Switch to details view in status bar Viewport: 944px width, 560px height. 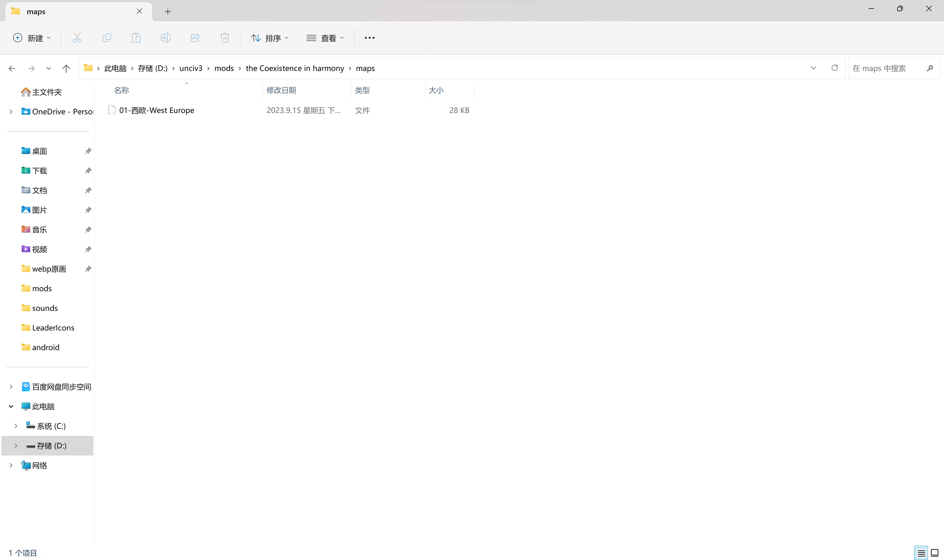[x=921, y=553]
